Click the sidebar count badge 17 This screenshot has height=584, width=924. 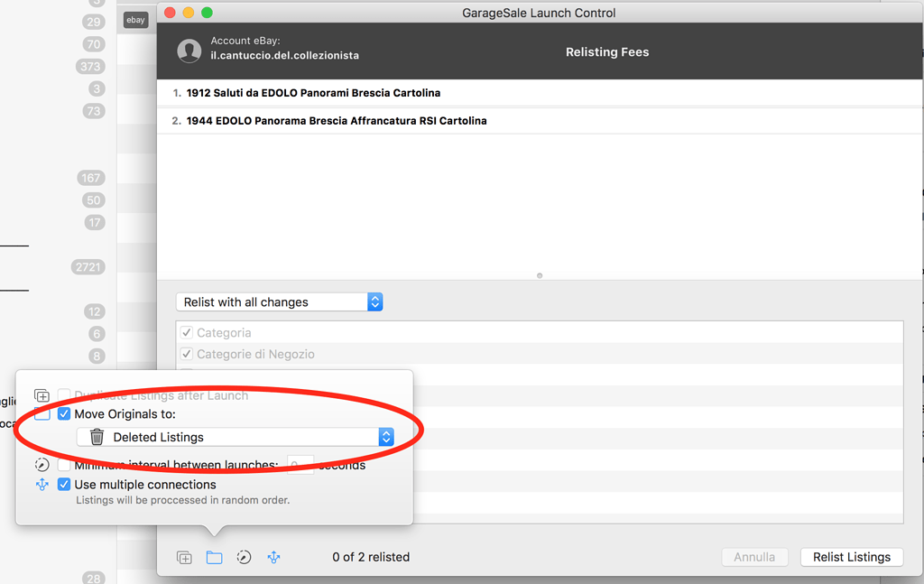tap(94, 222)
